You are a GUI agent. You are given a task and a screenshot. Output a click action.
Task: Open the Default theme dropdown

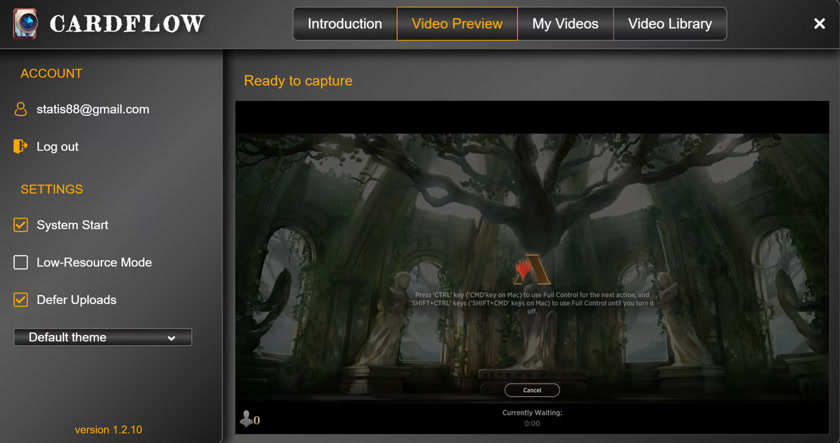pyautogui.click(x=102, y=337)
